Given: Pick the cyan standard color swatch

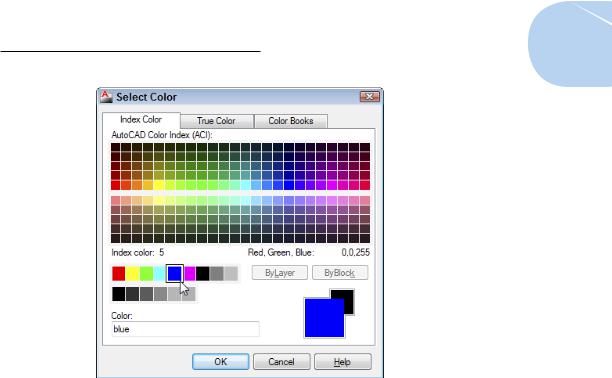Looking at the screenshot, I should click(160, 273).
